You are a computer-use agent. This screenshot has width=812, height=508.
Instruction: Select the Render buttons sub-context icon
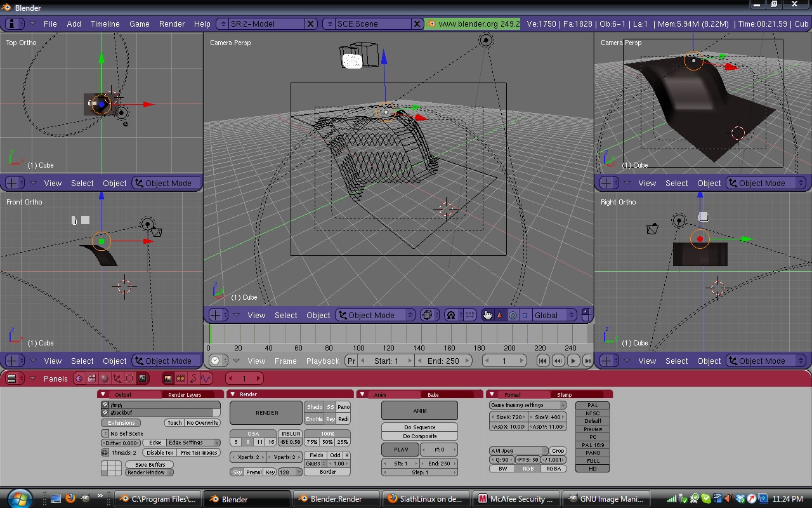167,378
